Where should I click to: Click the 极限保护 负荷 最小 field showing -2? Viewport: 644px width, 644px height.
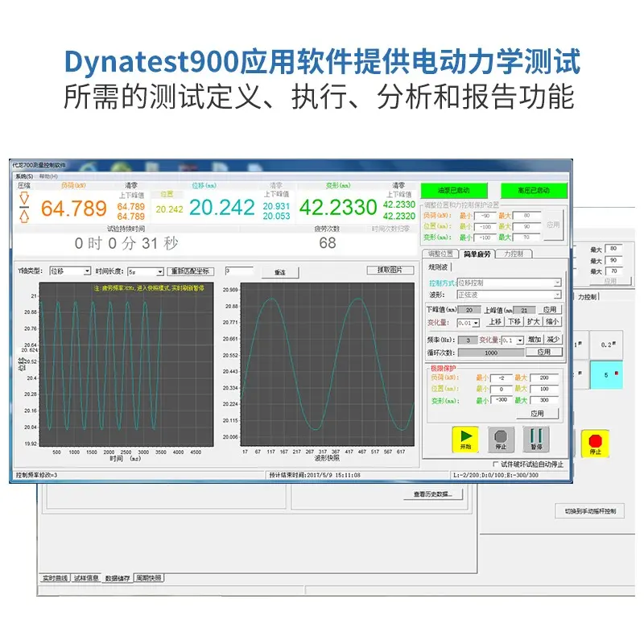[x=501, y=378]
